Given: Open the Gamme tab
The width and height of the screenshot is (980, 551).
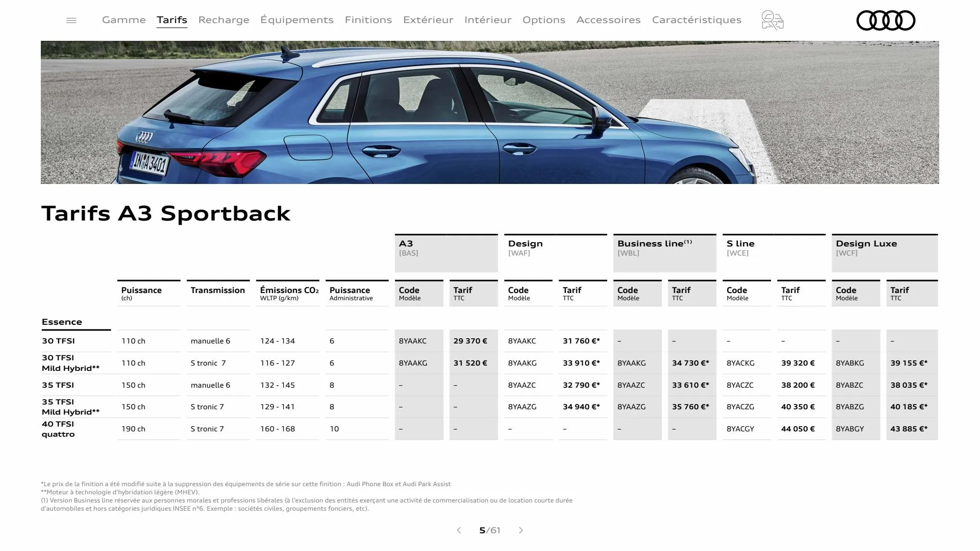Looking at the screenshot, I should pyautogui.click(x=124, y=20).
